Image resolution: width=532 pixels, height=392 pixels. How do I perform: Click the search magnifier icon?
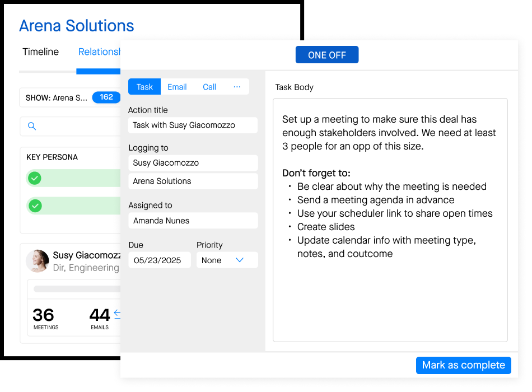coord(32,126)
